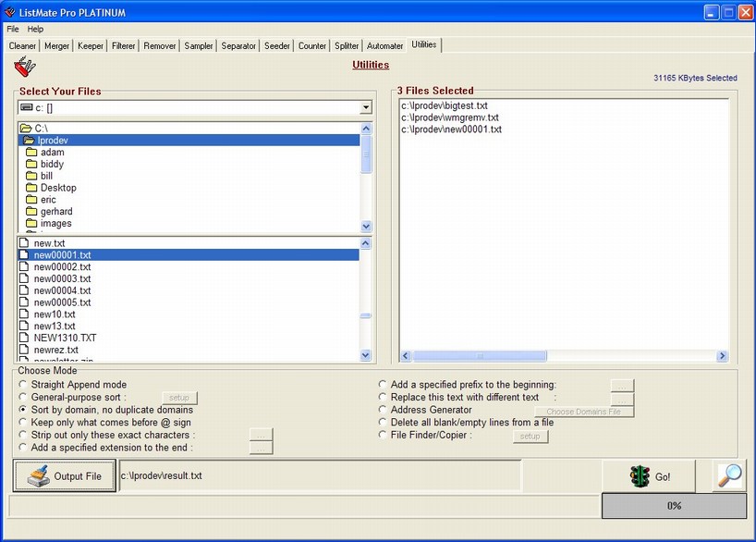Click the output file path field
756x542 pixels.
(319, 476)
